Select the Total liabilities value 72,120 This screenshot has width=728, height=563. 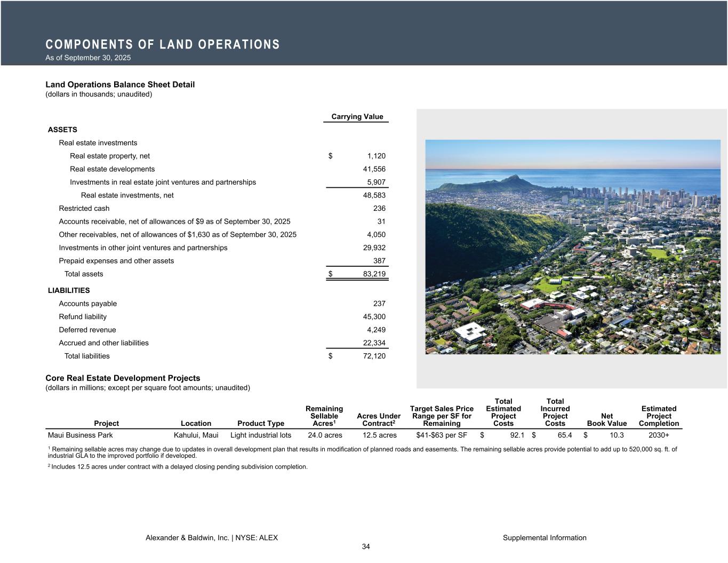[374, 356]
